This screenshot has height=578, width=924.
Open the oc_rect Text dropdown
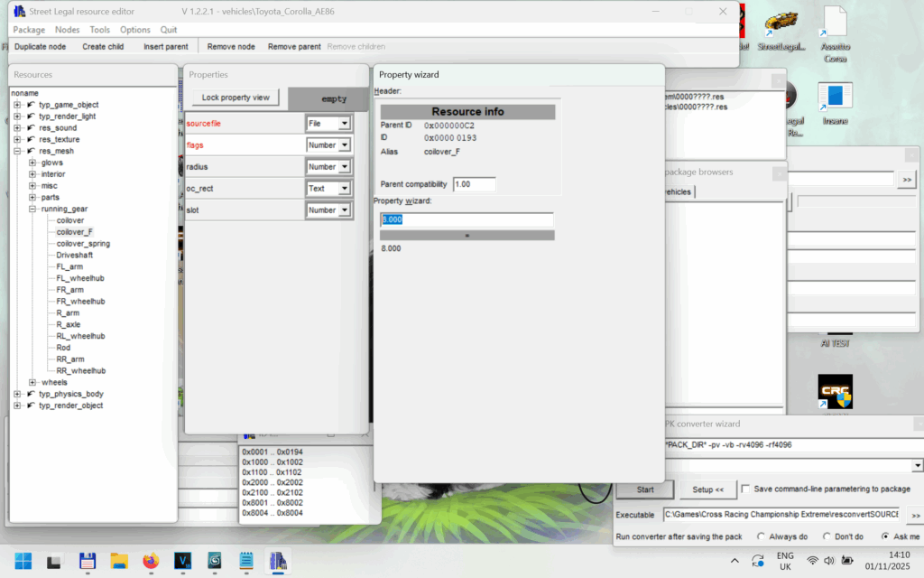tap(344, 189)
